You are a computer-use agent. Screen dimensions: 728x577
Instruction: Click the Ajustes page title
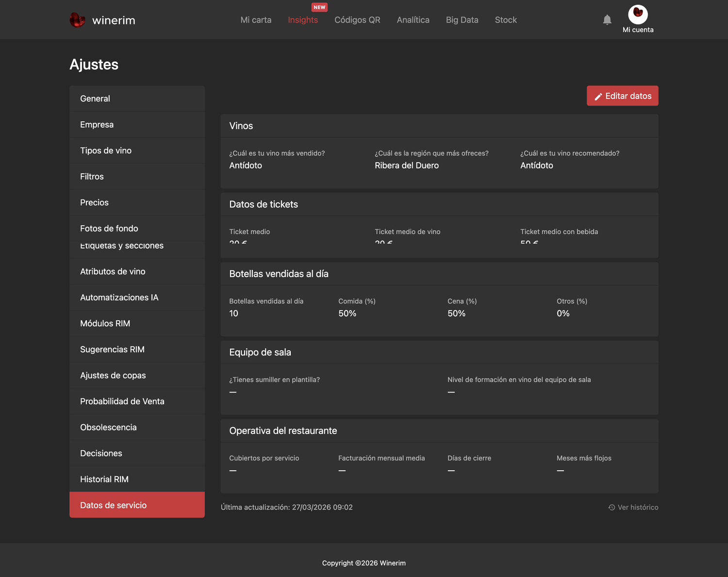tap(94, 65)
